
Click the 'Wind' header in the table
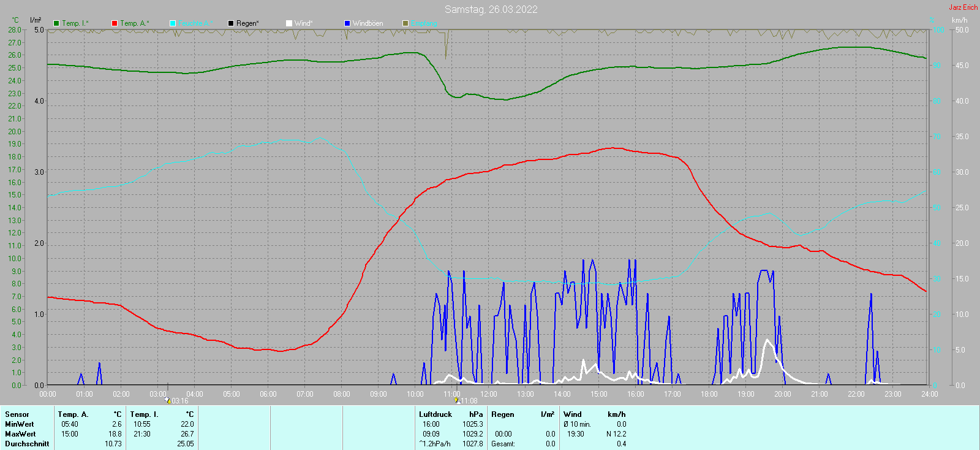point(573,414)
